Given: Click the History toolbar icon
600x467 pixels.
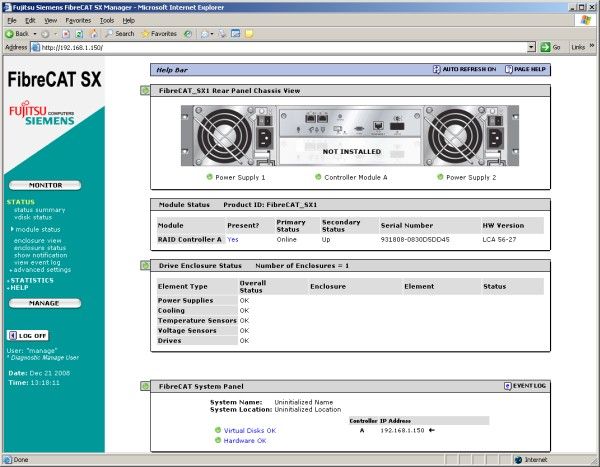Looking at the screenshot, I should (188, 34).
